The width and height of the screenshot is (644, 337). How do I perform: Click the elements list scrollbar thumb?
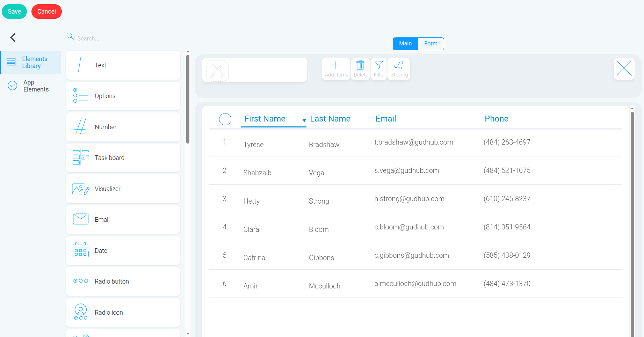pos(188,99)
